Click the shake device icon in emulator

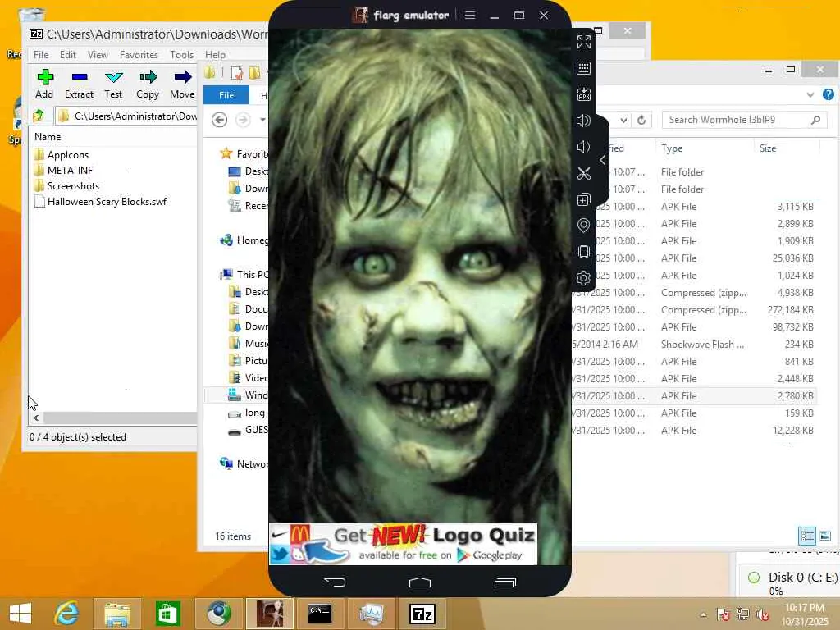pyautogui.click(x=583, y=252)
